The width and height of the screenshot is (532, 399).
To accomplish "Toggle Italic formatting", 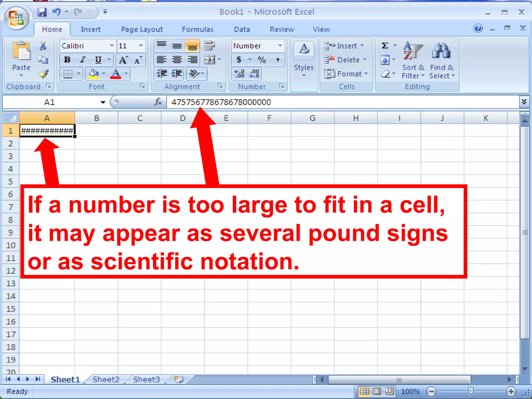I will click(x=83, y=60).
